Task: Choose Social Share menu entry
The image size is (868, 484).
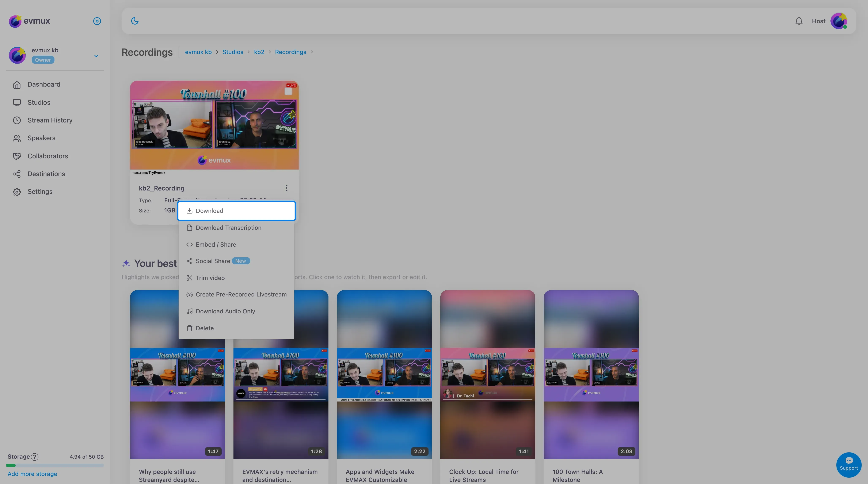Action: coord(236,261)
